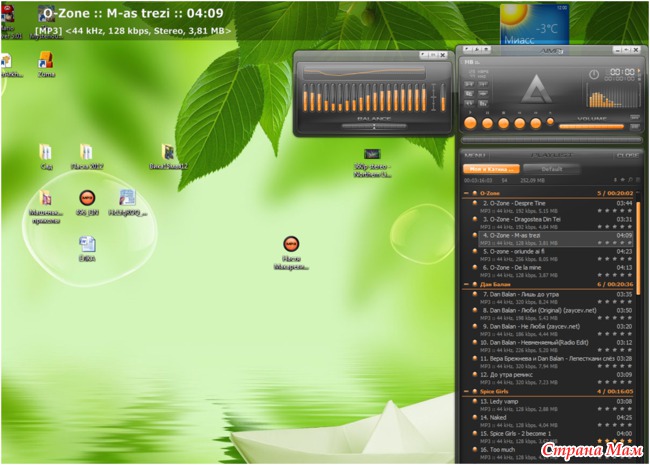Toggle the dot beside the Naked track

pyautogui.click(x=475, y=417)
